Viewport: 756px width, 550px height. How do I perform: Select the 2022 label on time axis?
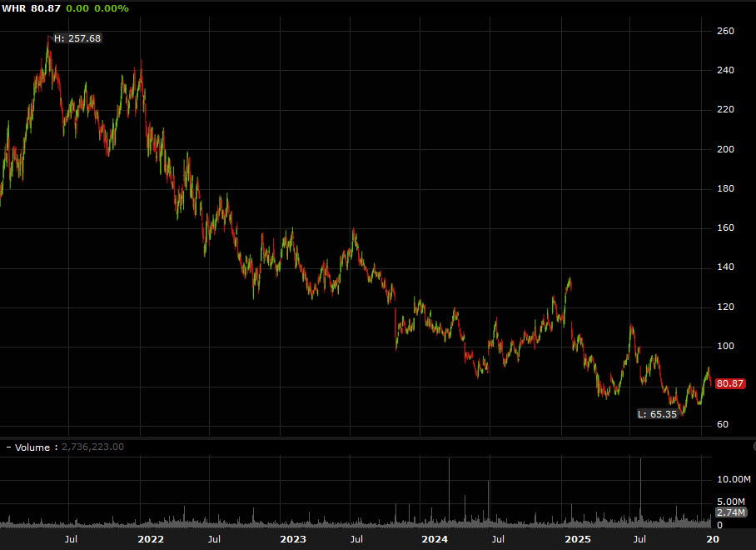151,539
